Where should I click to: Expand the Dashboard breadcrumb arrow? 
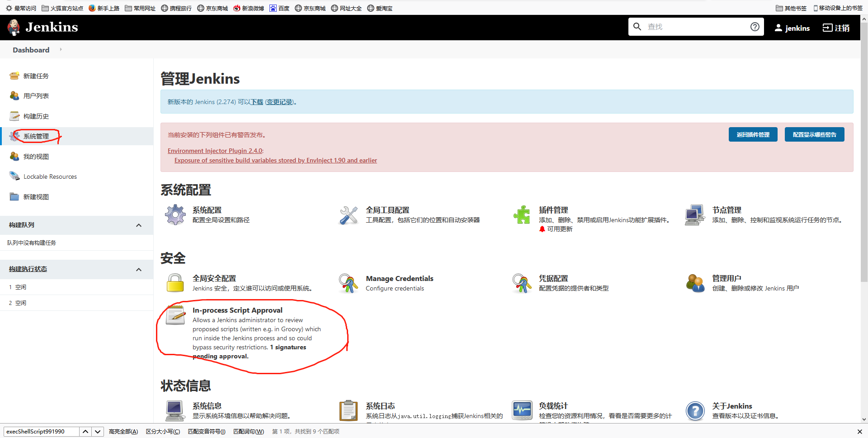[x=61, y=50]
